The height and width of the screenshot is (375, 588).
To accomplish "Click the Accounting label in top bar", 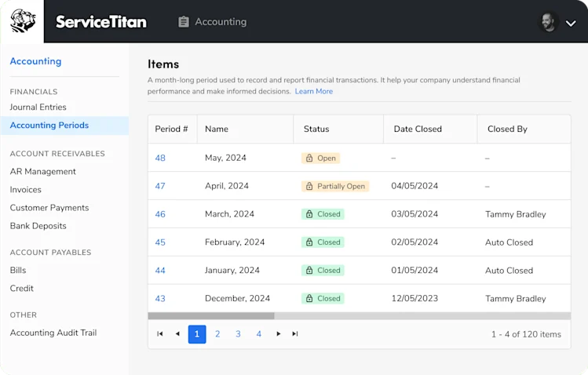I will click(221, 22).
